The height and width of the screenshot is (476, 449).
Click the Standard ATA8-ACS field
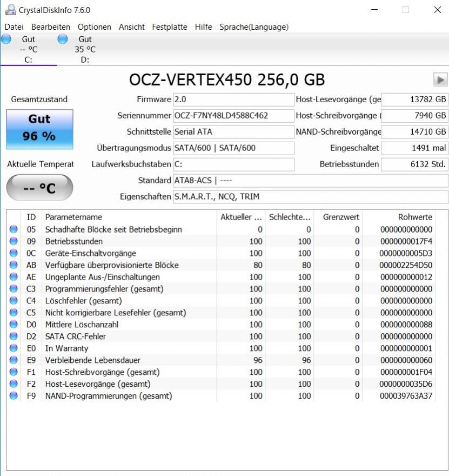point(311,180)
